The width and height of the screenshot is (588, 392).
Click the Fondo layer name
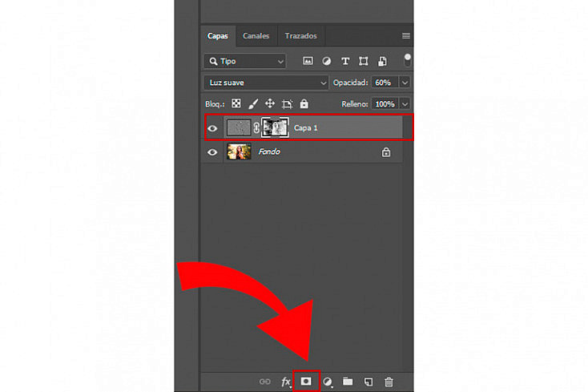(269, 152)
